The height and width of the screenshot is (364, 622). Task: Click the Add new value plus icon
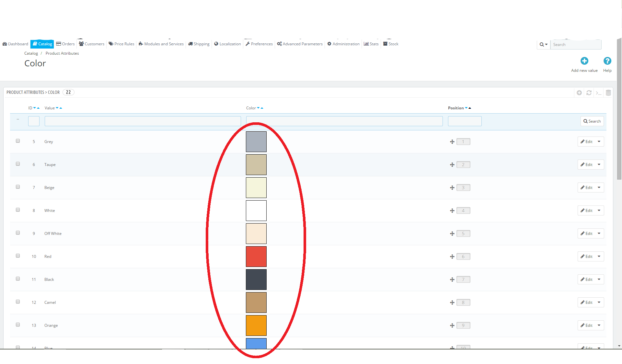[x=584, y=61]
